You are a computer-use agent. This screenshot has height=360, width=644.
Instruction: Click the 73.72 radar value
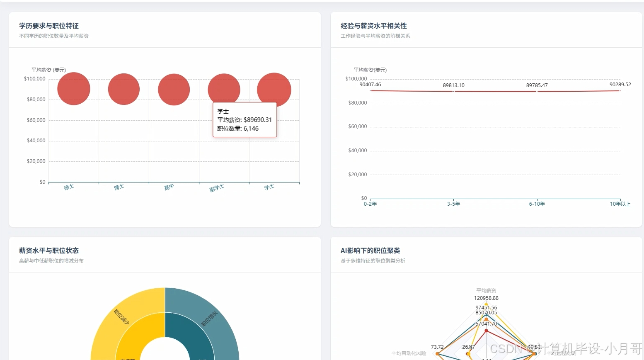(x=437, y=347)
